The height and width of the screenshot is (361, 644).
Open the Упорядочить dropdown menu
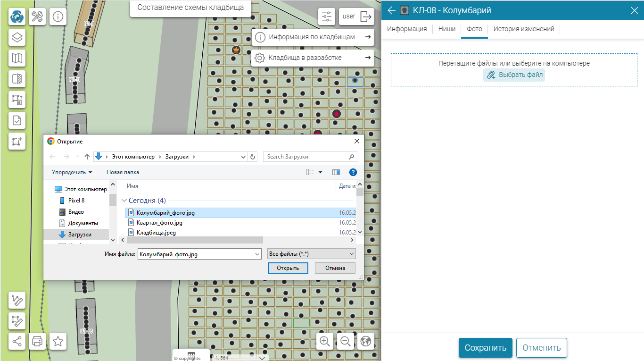tap(72, 172)
